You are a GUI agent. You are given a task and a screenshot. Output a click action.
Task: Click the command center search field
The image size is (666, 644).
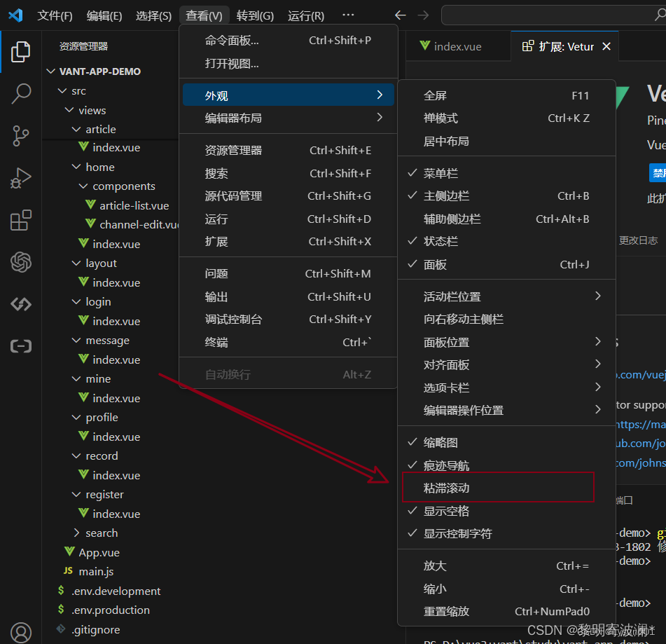[x=553, y=15]
